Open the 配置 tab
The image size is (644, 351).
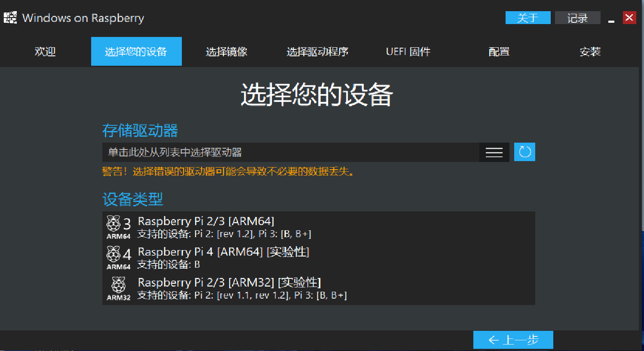(x=499, y=52)
